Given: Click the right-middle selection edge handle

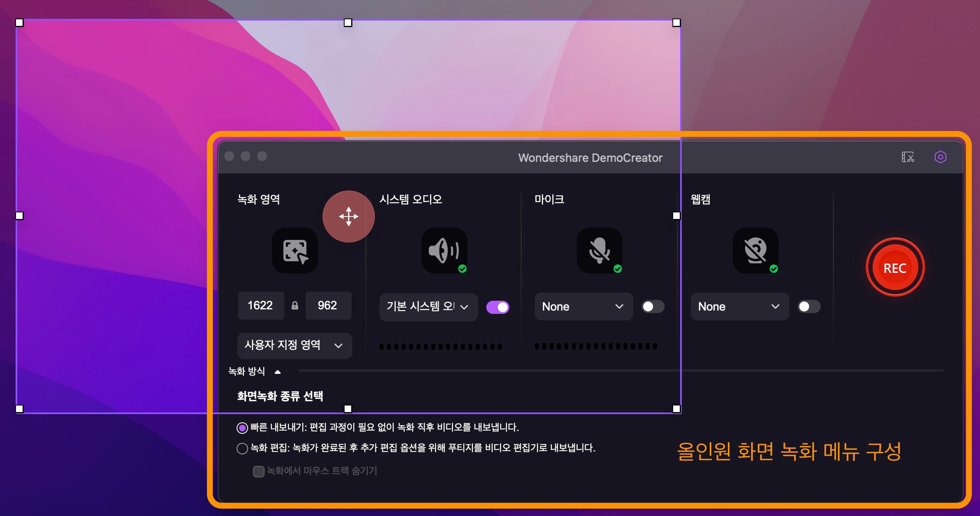Looking at the screenshot, I should (x=676, y=216).
